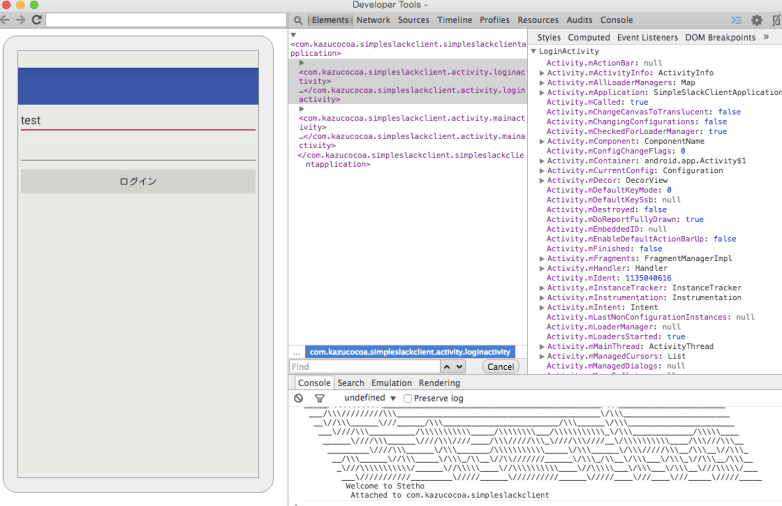The width and height of the screenshot is (782, 506).
Task: Expand Activity.mManagedCursors property
Action: 542,356
